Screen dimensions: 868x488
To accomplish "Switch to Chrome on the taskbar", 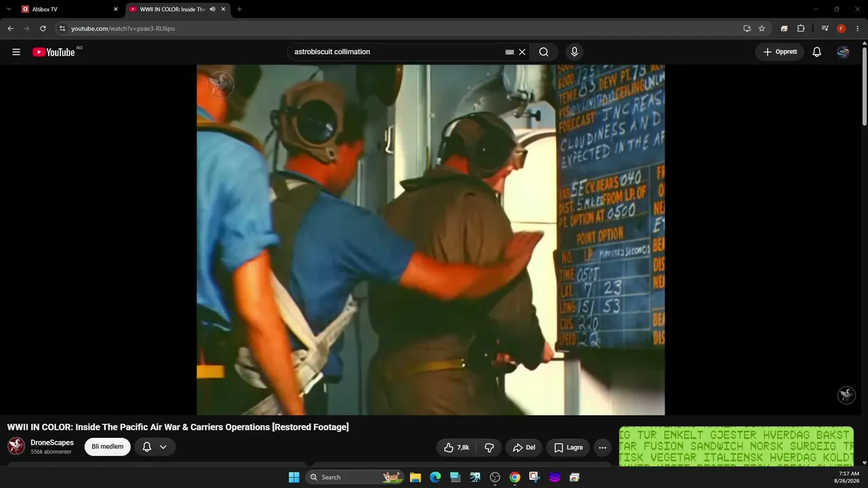I will [x=515, y=477].
